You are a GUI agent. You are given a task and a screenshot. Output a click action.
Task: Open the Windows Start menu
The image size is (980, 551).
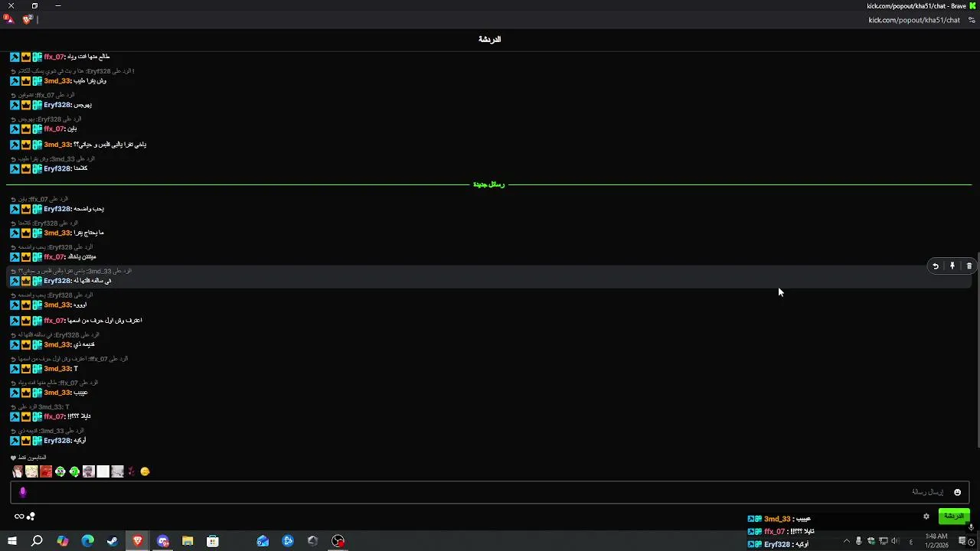click(11, 541)
